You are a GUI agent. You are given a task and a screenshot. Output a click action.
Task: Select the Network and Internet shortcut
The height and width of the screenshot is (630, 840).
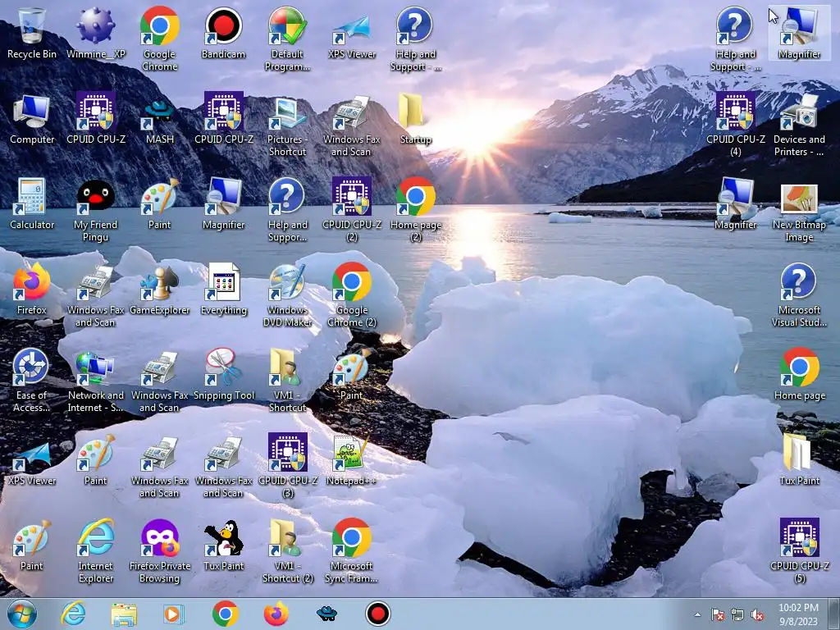point(96,381)
